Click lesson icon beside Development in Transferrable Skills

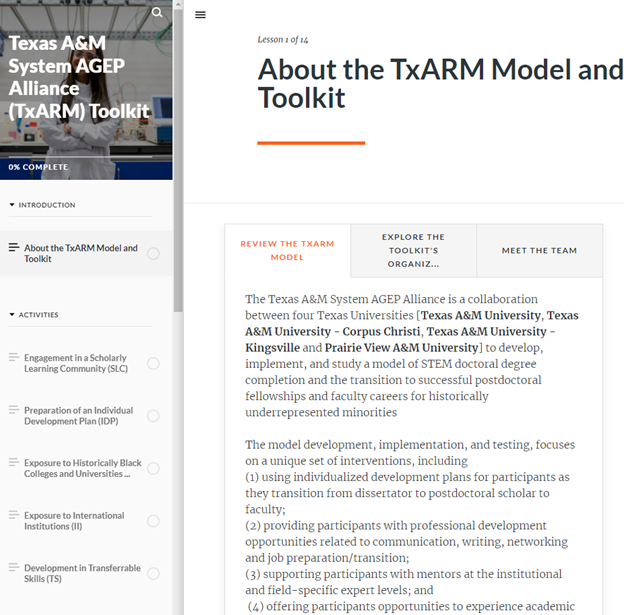click(14, 567)
